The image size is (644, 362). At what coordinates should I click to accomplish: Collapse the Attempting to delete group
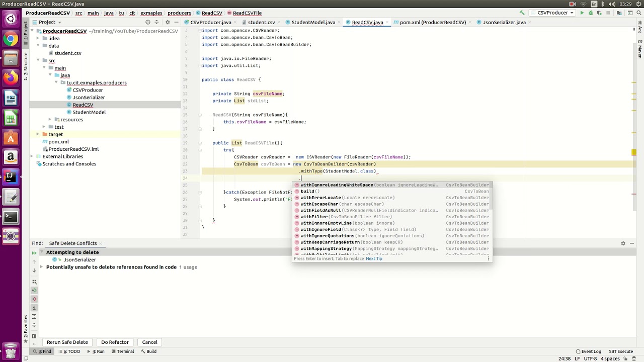pyautogui.click(x=42, y=252)
